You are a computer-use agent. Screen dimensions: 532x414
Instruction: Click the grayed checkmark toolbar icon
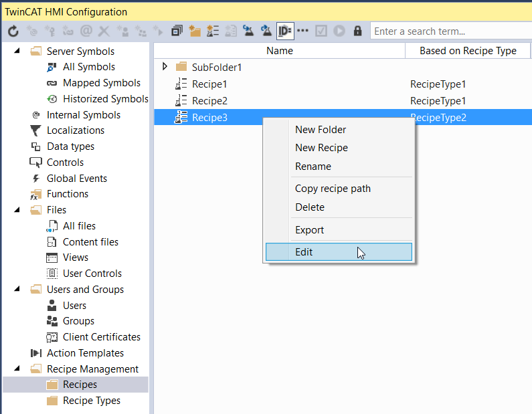pos(321,31)
